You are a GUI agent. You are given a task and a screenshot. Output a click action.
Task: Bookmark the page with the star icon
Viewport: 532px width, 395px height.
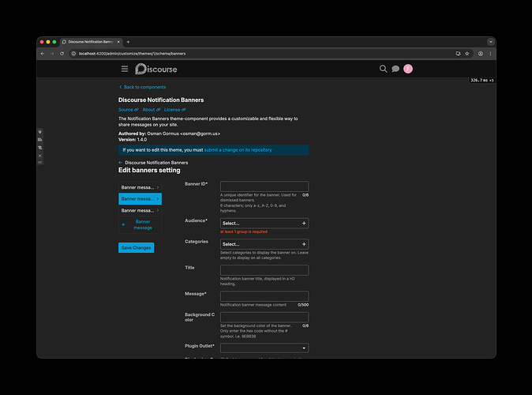[466, 54]
